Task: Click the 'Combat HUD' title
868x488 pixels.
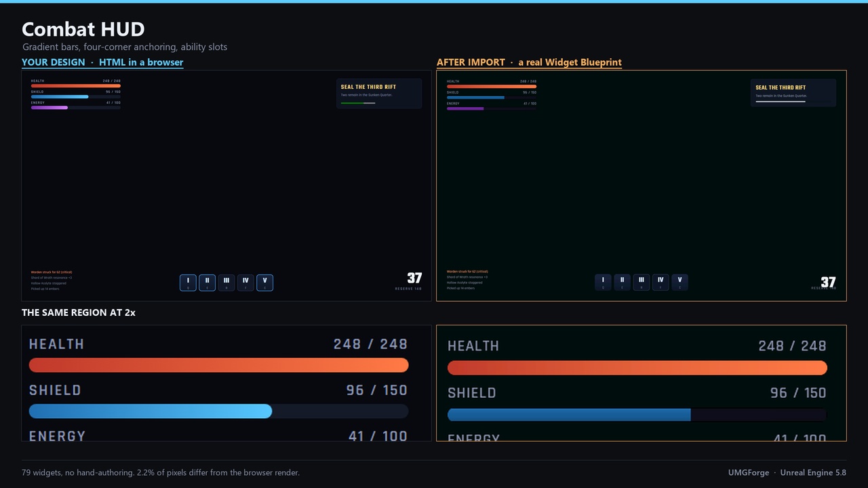Action: click(x=83, y=29)
